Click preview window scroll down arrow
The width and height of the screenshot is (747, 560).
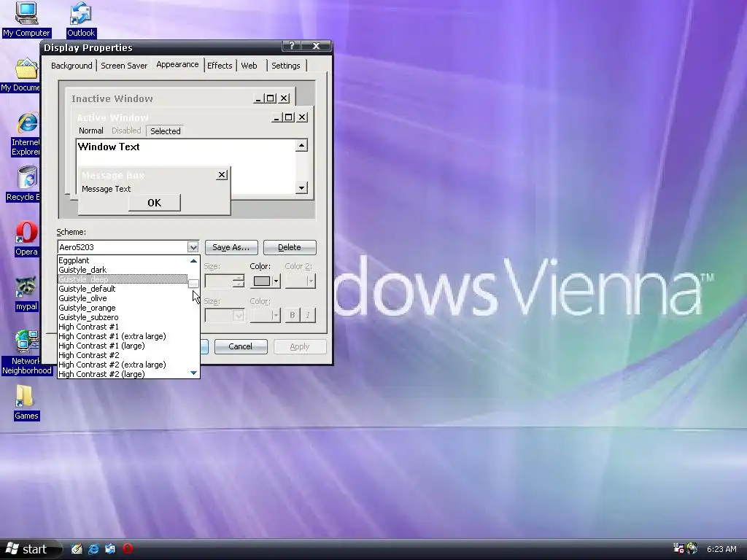[x=301, y=187]
